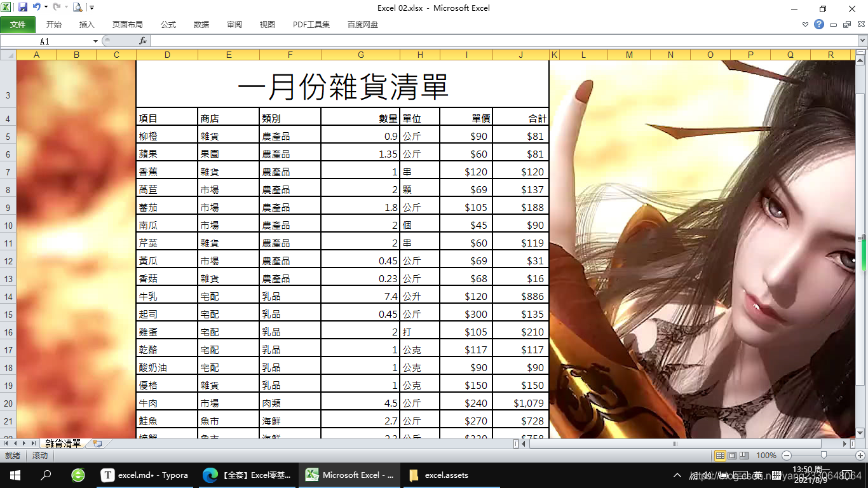Image resolution: width=868 pixels, height=488 pixels.
Task: Select the total cell $1,079
Action: [520, 403]
